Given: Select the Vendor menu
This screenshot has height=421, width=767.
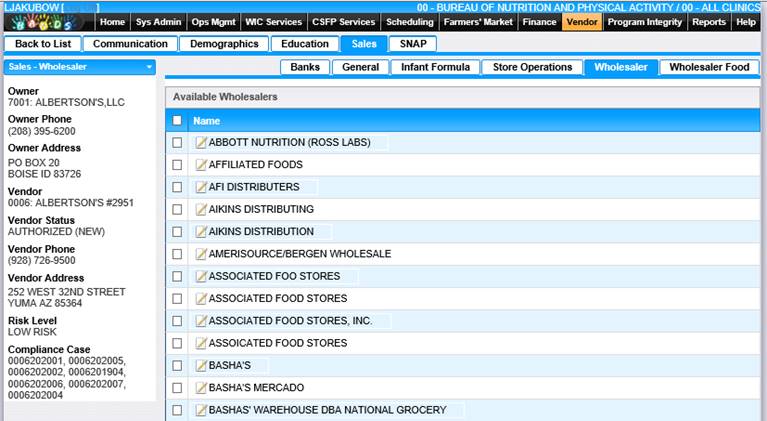Looking at the screenshot, I should click(582, 22).
